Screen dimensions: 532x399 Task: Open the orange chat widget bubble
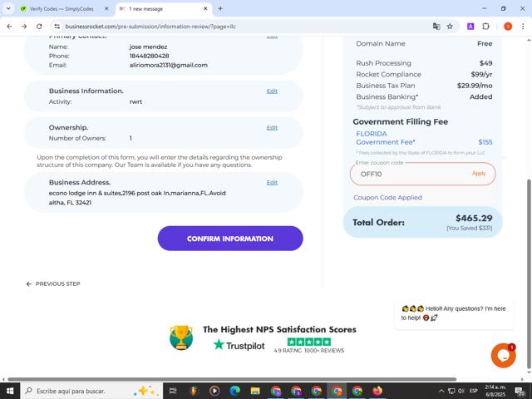point(504,356)
